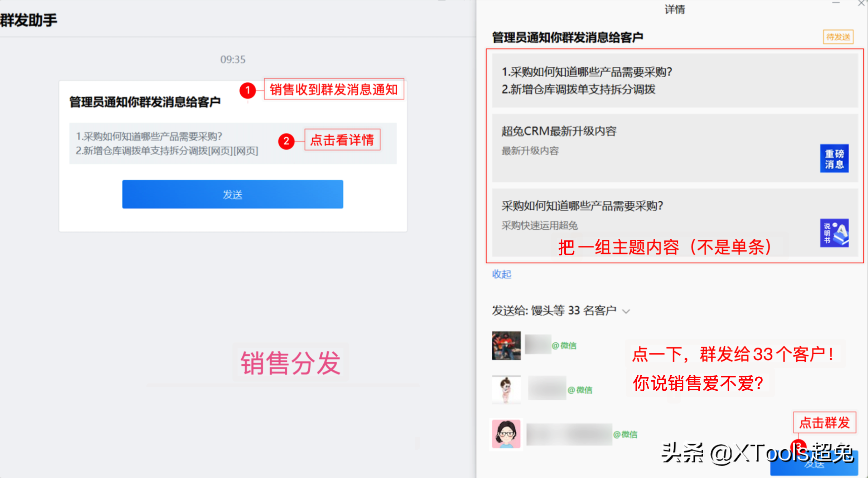This screenshot has width=868, height=478.
Task: Click the third customer's @微信 label
Action: 625,434
